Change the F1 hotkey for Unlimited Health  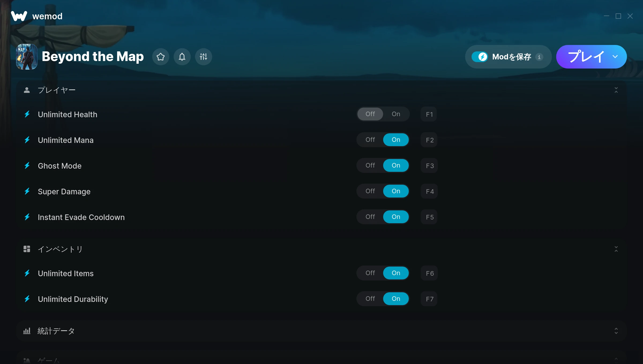tap(429, 114)
